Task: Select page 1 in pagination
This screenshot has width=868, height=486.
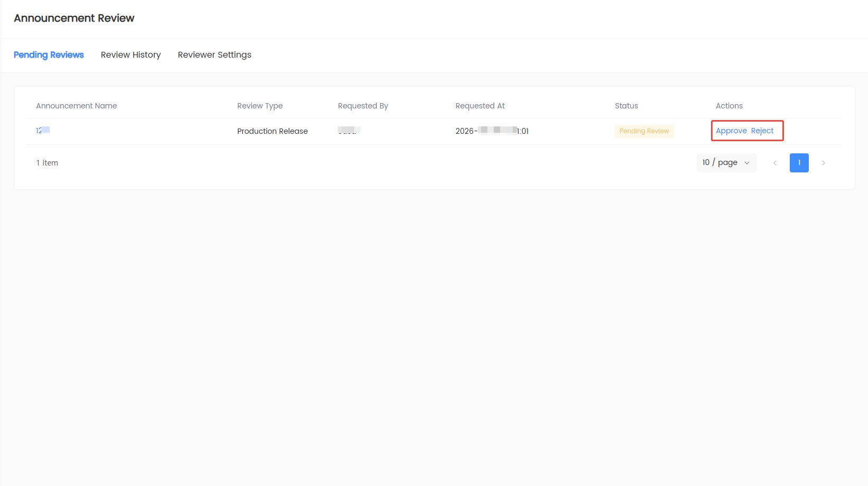Action: 799,163
